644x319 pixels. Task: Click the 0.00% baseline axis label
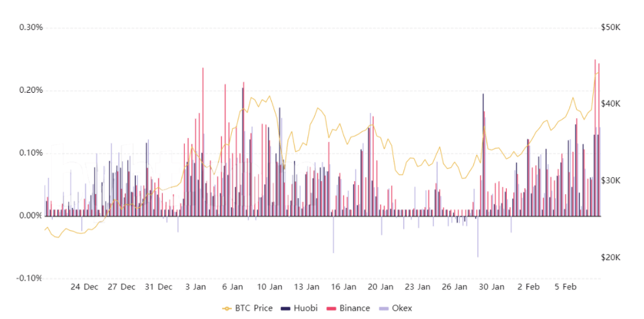point(31,216)
